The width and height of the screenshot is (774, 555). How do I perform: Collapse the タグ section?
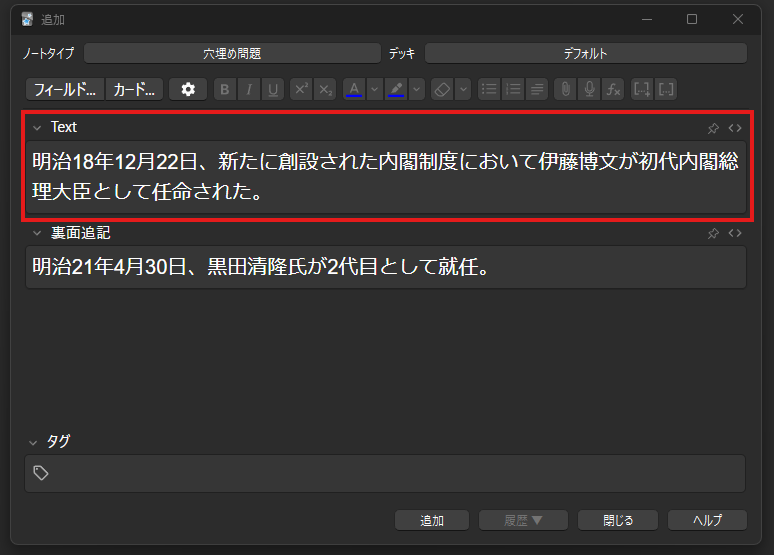point(33,443)
